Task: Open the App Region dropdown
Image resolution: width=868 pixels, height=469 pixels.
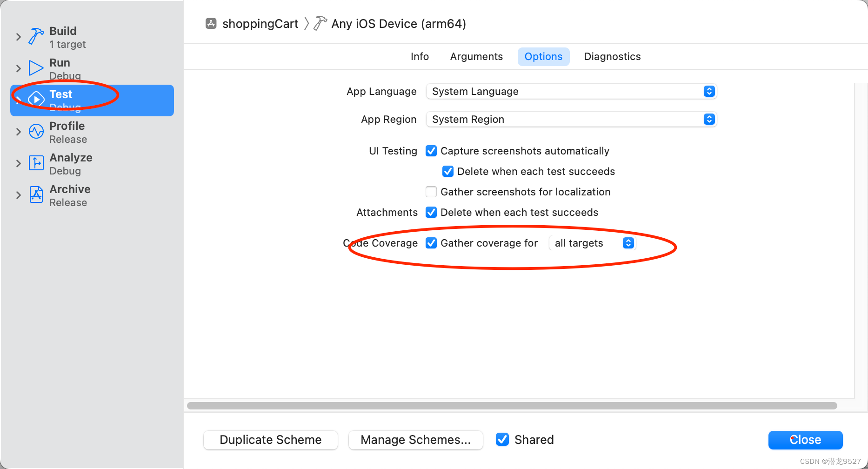Action: pyautogui.click(x=571, y=119)
